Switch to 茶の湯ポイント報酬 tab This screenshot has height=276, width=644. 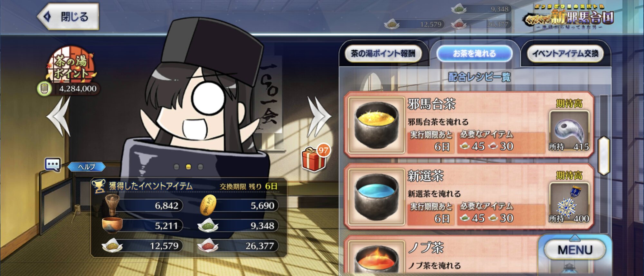point(383,54)
